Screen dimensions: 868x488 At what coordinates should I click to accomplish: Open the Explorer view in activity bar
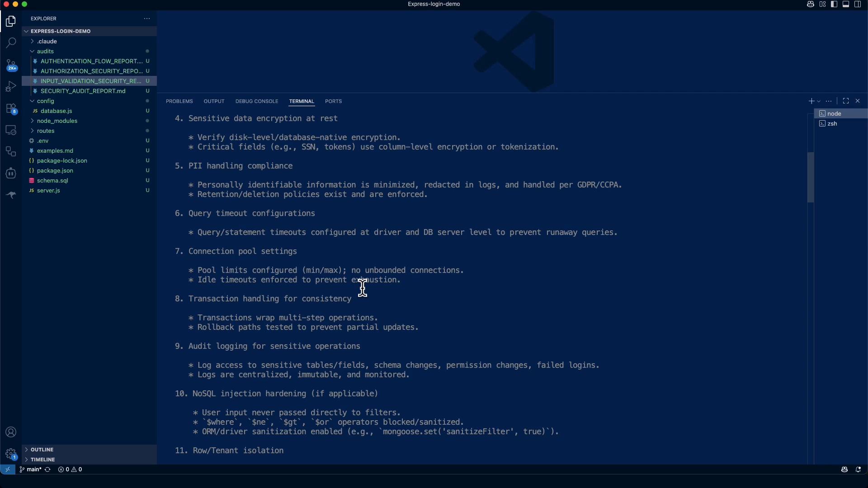pyautogui.click(x=11, y=21)
